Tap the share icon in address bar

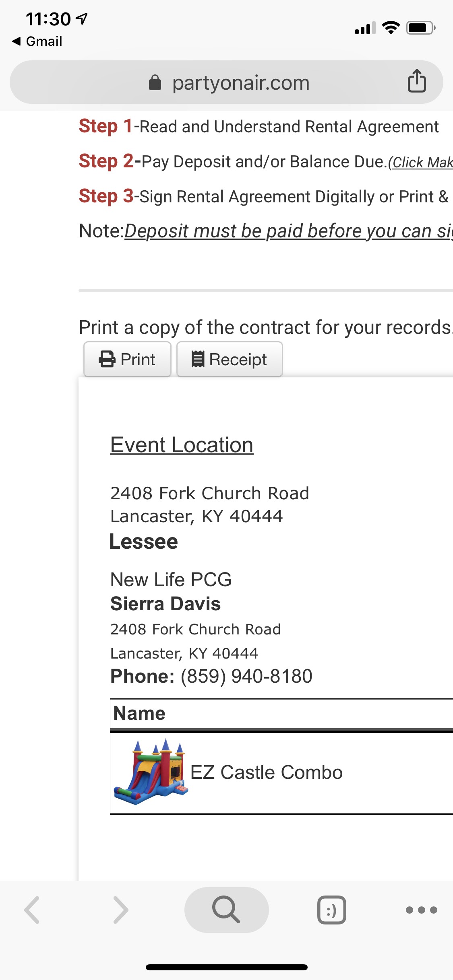pos(416,81)
